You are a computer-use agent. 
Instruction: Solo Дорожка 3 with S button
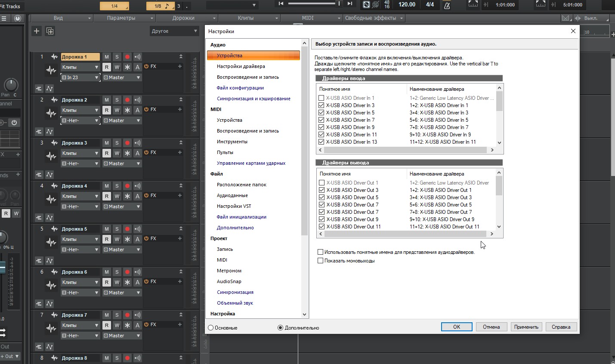coord(117,143)
